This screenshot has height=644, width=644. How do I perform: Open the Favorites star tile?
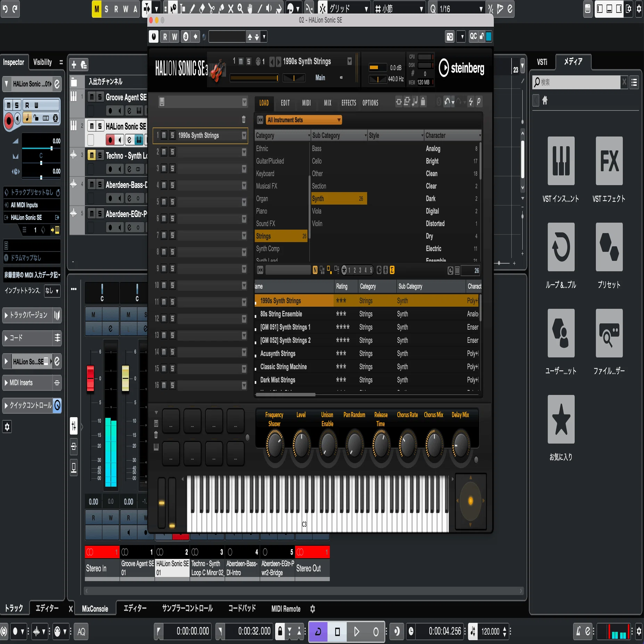click(x=561, y=419)
